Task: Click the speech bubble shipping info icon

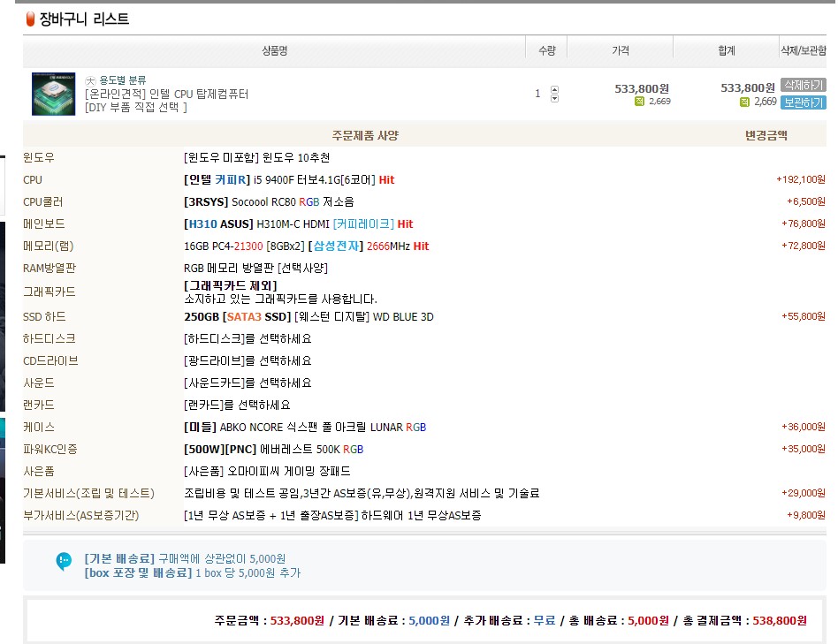Action: pos(64,561)
